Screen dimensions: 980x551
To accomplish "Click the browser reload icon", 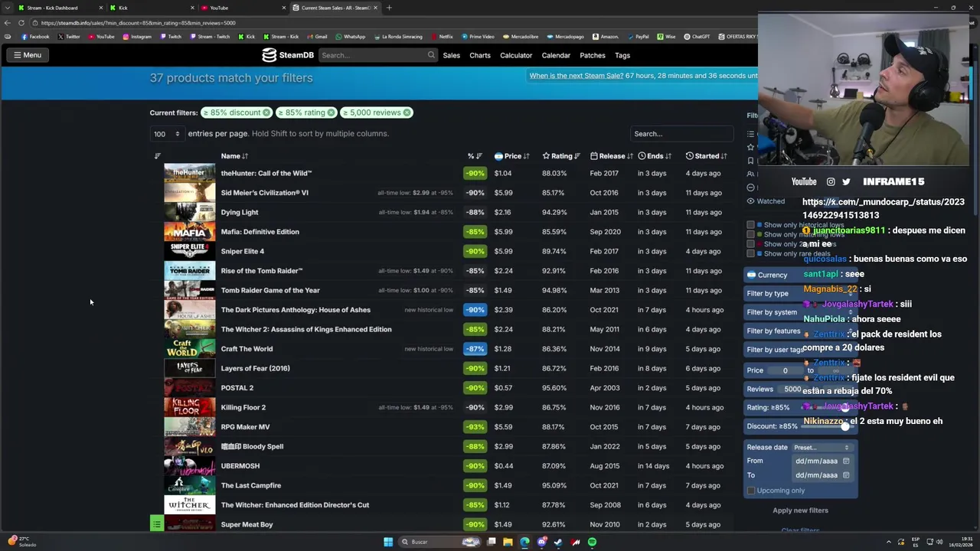I will [21, 23].
